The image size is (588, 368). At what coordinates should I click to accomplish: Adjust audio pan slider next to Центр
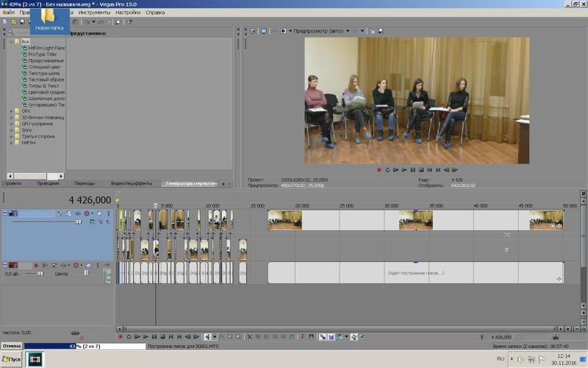(86, 273)
